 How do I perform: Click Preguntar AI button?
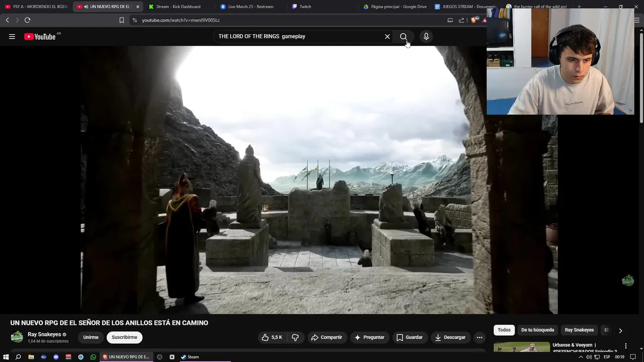tap(369, 337)
